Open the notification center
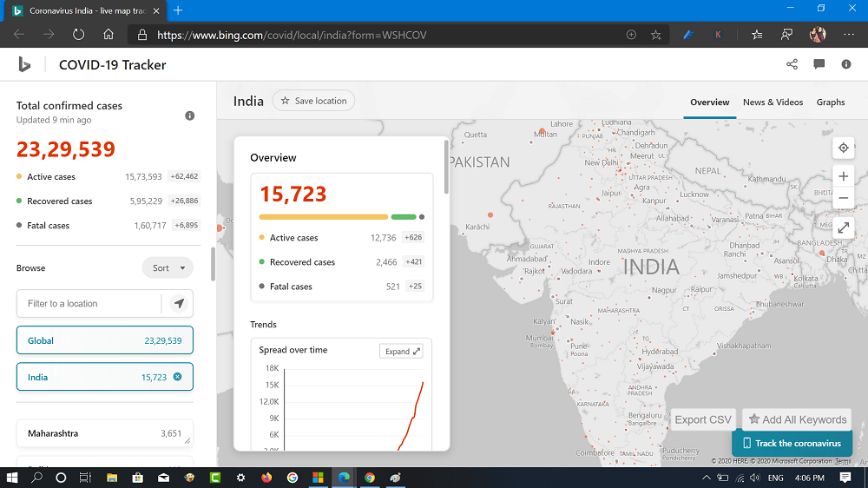868x488 pixels. point(845,478)
